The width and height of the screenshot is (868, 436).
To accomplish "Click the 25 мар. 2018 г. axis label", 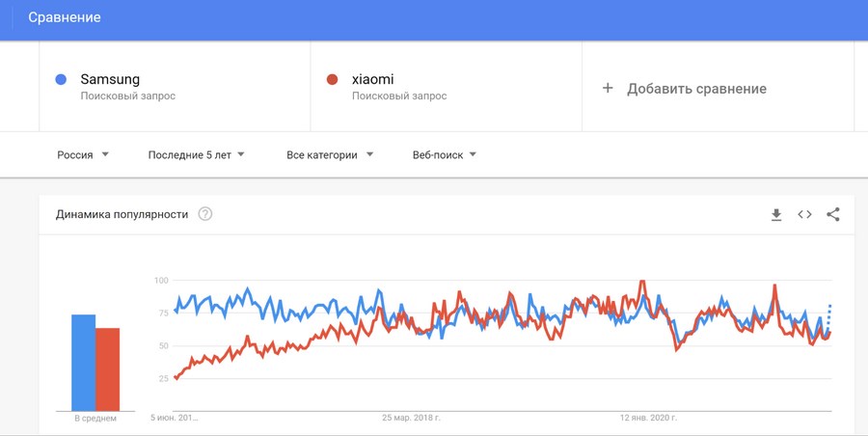I will 411,418.
